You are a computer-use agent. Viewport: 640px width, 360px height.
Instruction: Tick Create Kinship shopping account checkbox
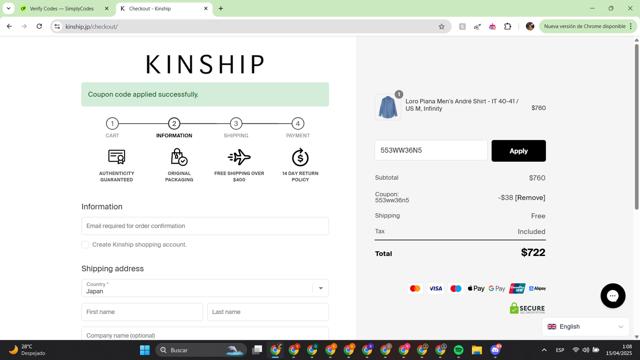(x=85, y=244)
